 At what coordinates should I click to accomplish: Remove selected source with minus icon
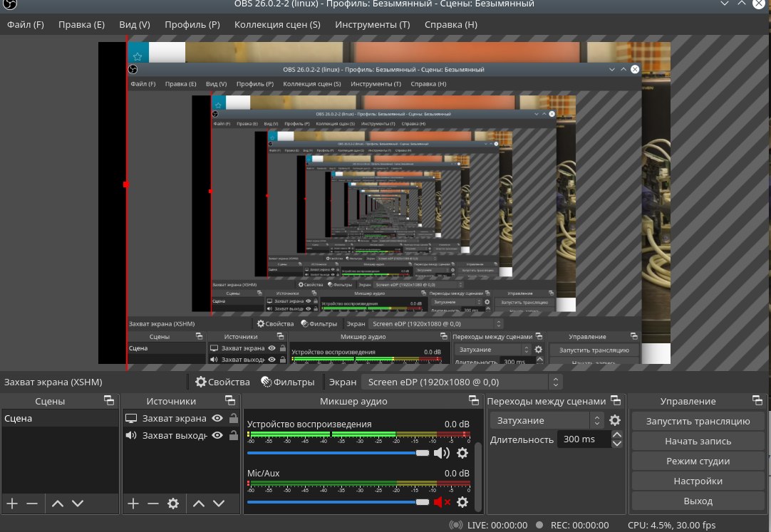pyautogui.click(x=153, y=503)
